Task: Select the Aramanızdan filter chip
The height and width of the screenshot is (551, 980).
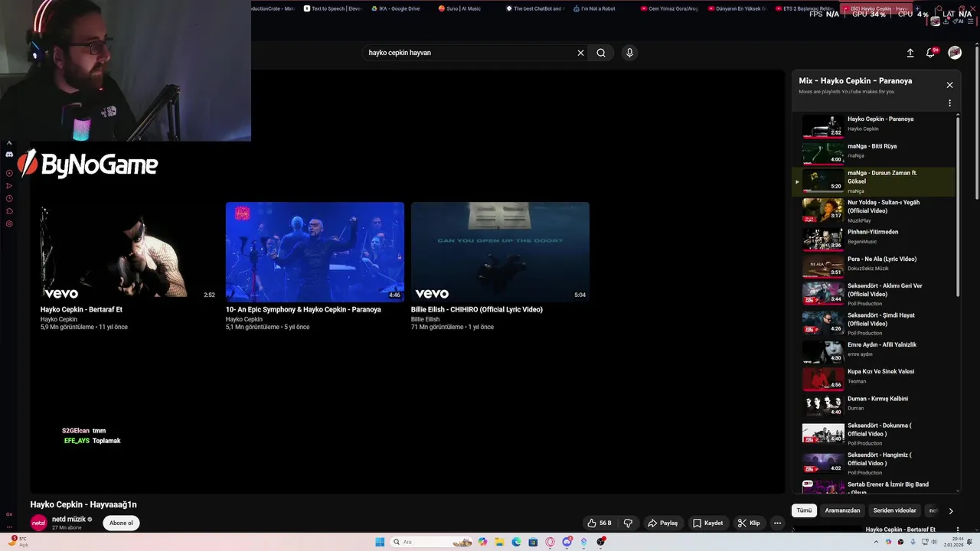Action: tap(842, 510)
